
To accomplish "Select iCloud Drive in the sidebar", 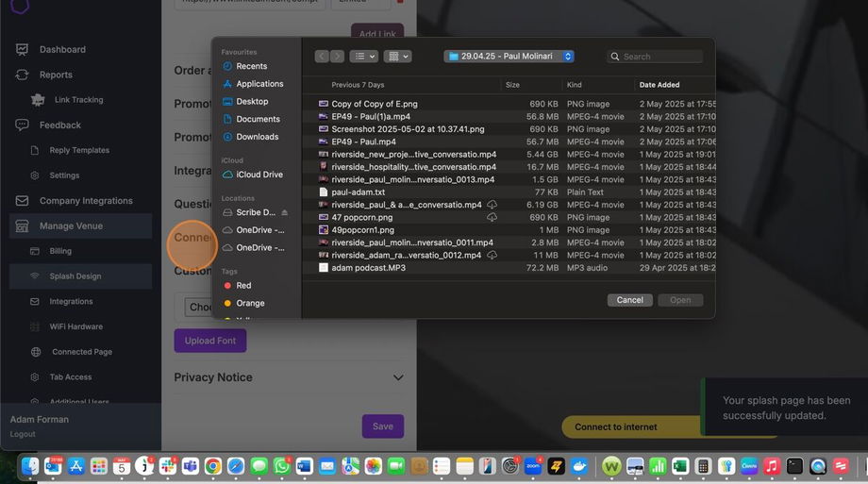I will pyautogui.click(x=259, y=175).
